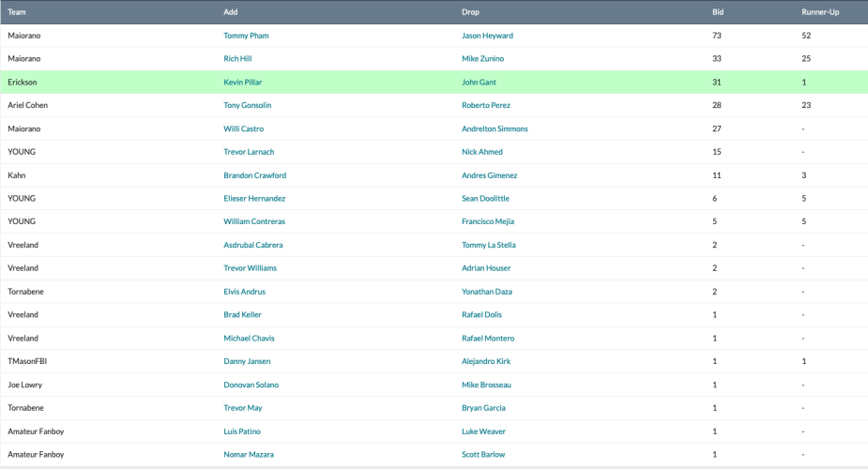Screen dimensions: 868x469
Task: Click bid value 11 for Brandon Crawford
Action: click(x=717, y=175)
